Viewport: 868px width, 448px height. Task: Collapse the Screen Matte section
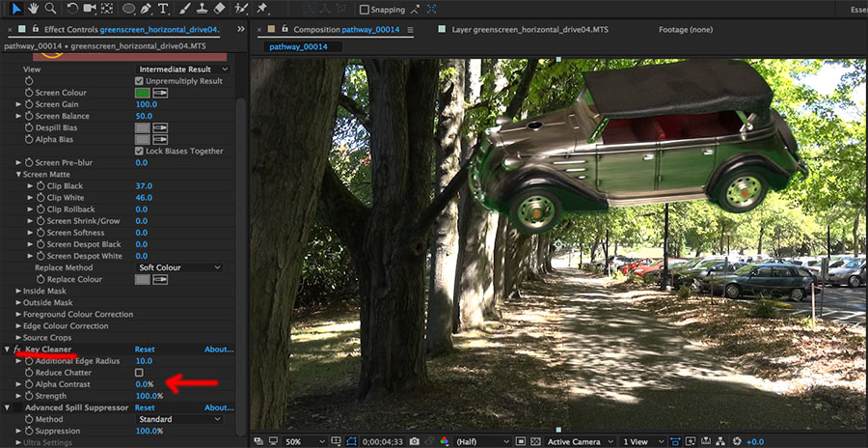pos(19,174)
